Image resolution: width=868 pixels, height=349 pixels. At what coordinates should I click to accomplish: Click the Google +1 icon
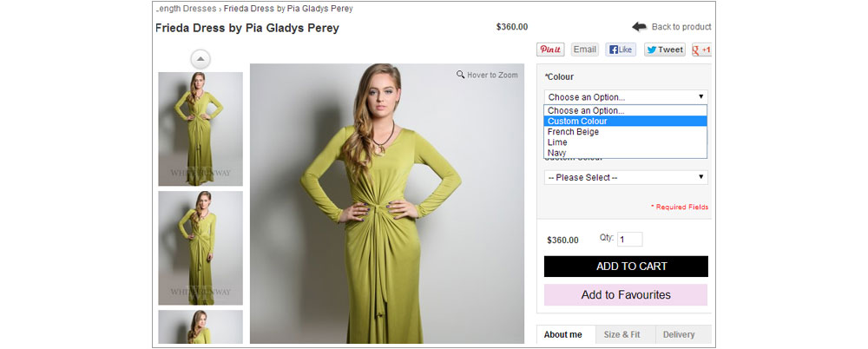click(701, 49)
